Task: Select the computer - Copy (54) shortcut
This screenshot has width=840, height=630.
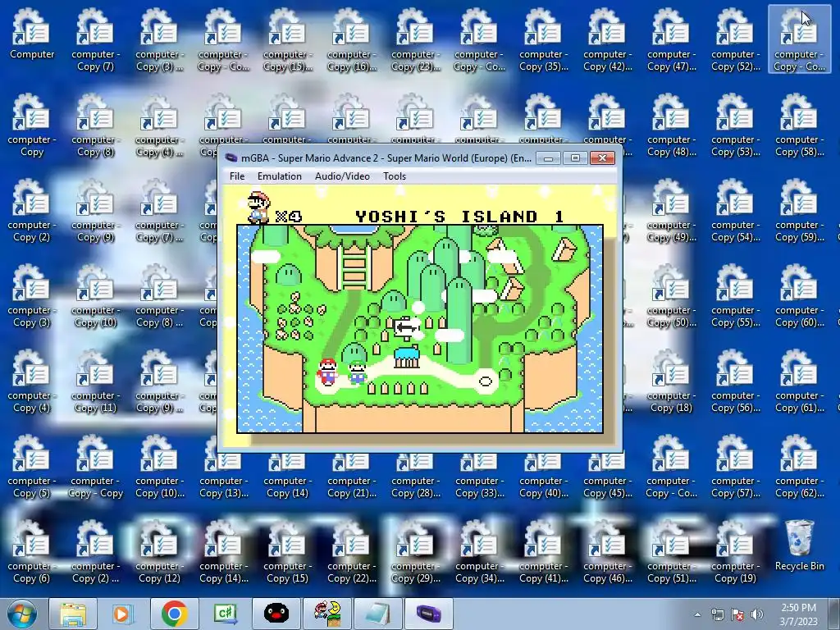Action: [735, 210]
